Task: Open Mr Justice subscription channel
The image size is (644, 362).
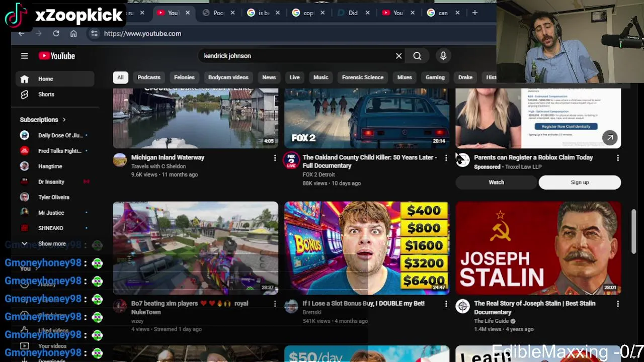Action: pyautogui.click(x=54, y=213)
